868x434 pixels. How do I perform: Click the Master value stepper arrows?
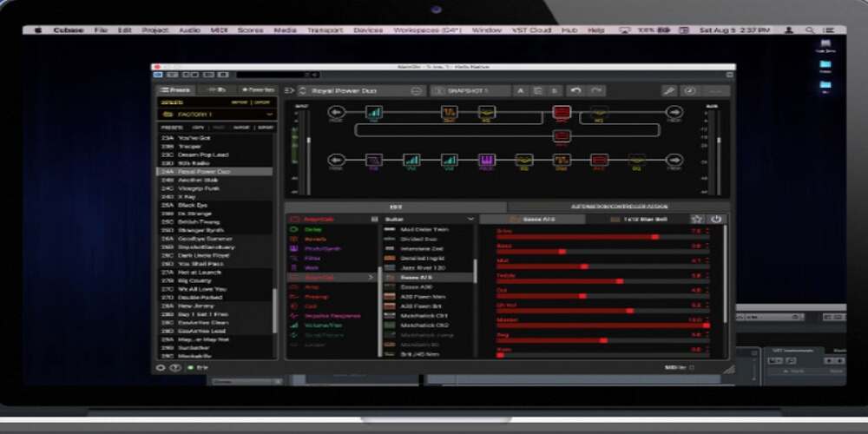(x=707, y=320)
